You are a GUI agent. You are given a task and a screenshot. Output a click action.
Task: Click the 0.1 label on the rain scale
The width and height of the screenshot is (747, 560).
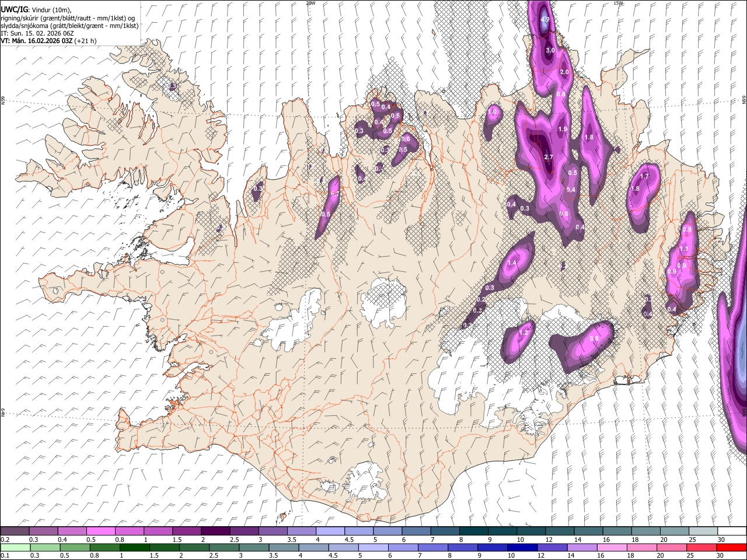pyautogui.click(x=5, y=555)
